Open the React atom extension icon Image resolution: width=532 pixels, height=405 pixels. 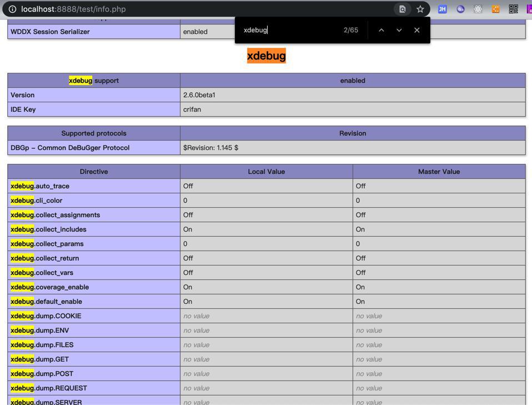coord(478,9)
